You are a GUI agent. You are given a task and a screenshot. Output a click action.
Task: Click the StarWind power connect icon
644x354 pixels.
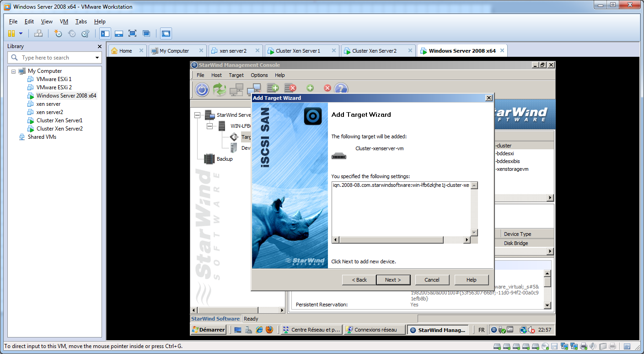202,89
